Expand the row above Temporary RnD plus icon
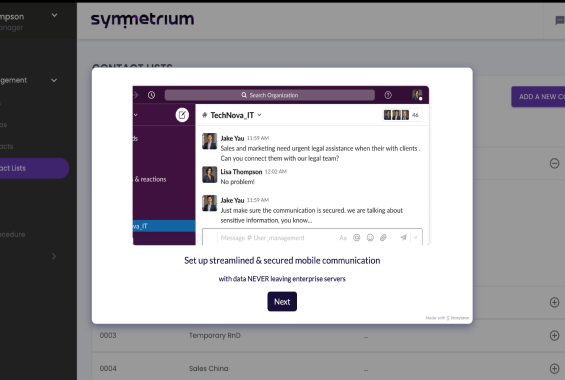Viewport: 565px width, 380px height. pyautogui.click(x=554, y=302)
